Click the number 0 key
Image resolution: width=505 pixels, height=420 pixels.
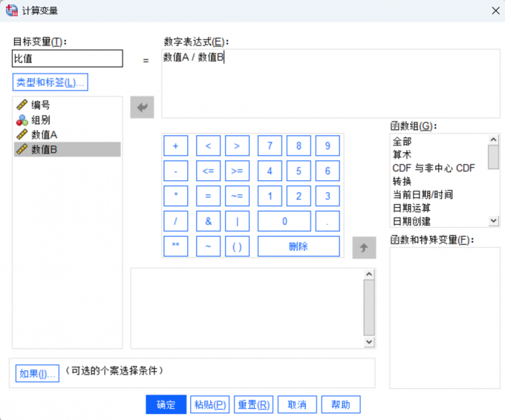(284, 221)
